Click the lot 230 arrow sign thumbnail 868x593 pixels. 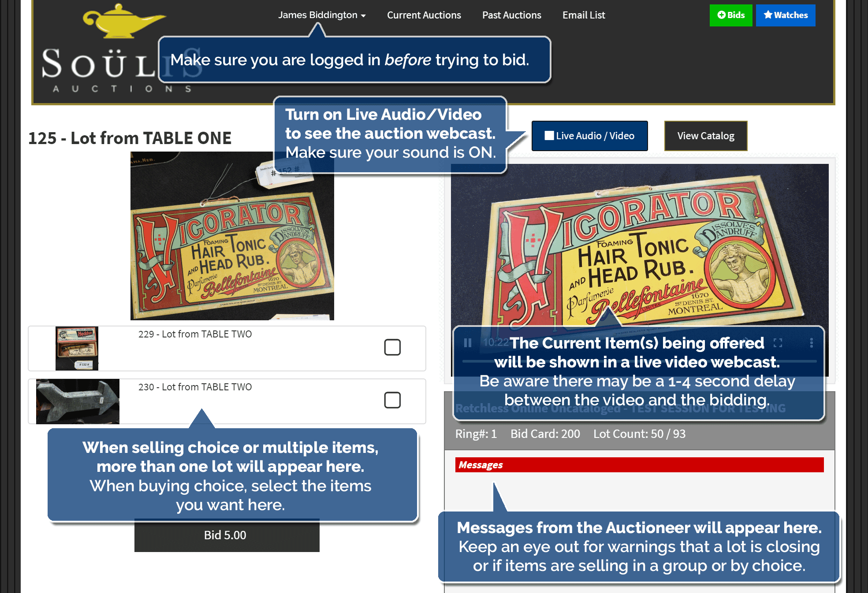click(78, 401)
